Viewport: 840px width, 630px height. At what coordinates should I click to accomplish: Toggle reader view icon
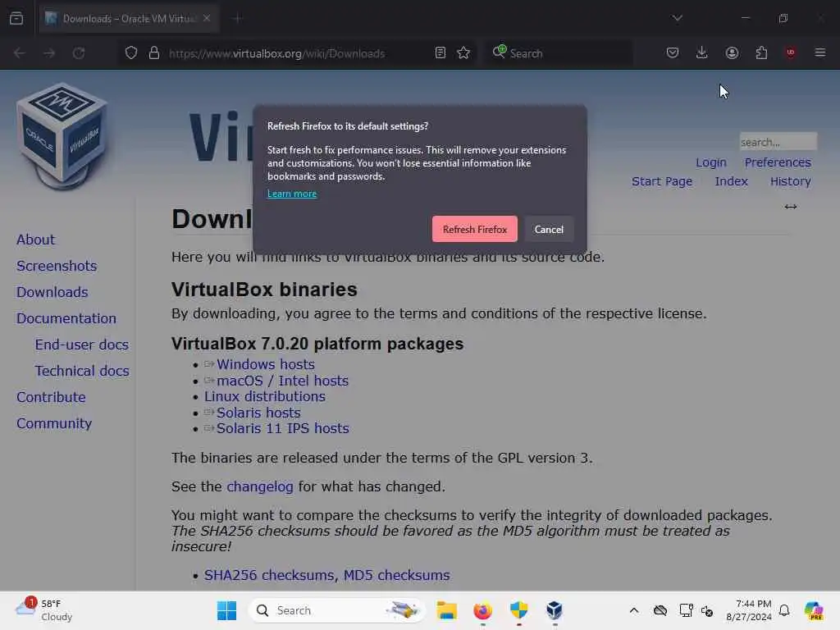point(441,53)
